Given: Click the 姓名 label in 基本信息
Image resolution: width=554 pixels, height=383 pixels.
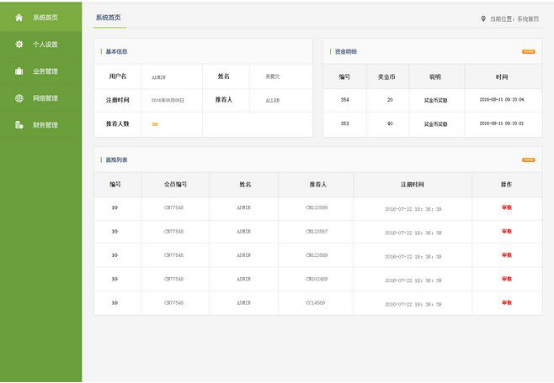Looking at the screenshot, I should 224,76.
